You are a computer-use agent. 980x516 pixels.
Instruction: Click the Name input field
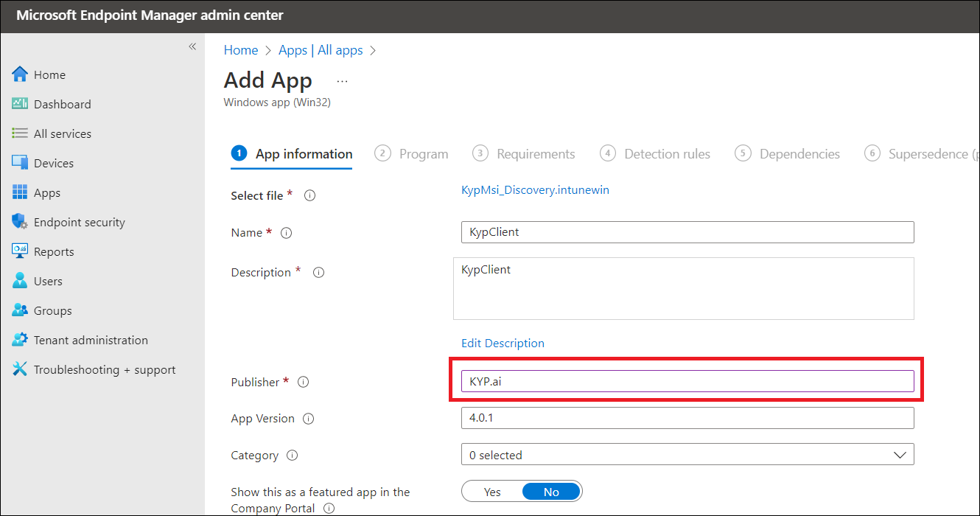point(687,232)
